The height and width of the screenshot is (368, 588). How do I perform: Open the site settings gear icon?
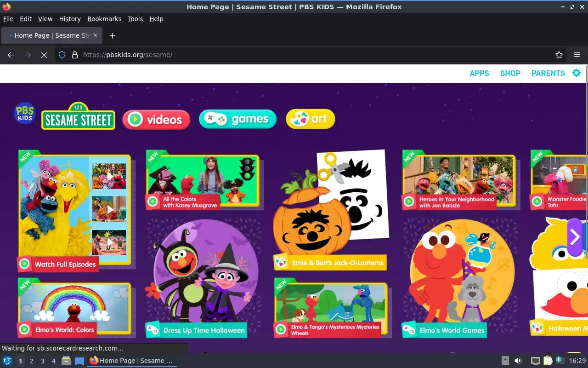(577, 73)
